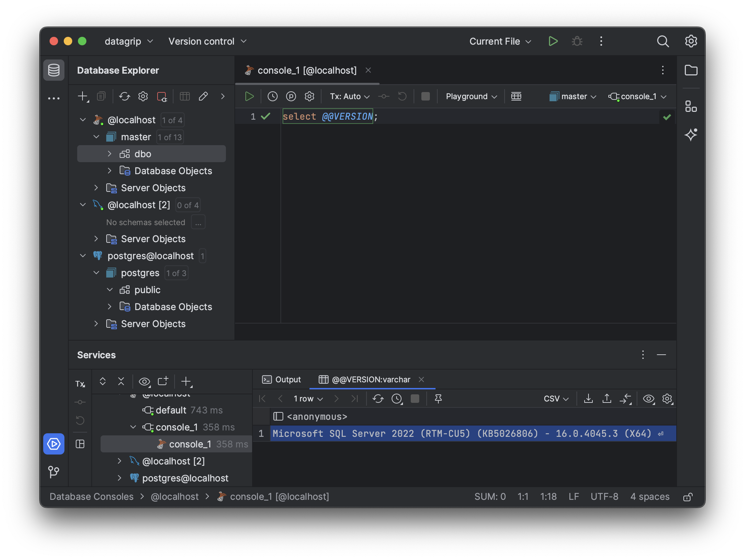The width and height of the screenshot is (745, 560).
Task: Run current file with title bar play icon
Action: tap(553, 41)
